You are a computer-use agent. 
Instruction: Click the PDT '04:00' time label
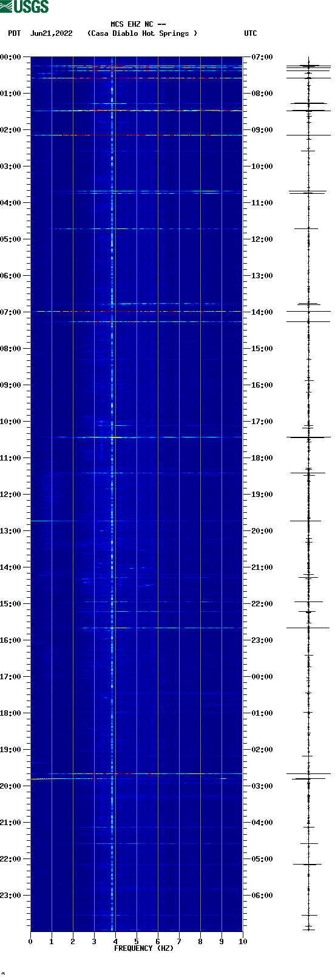coord(10,203)
